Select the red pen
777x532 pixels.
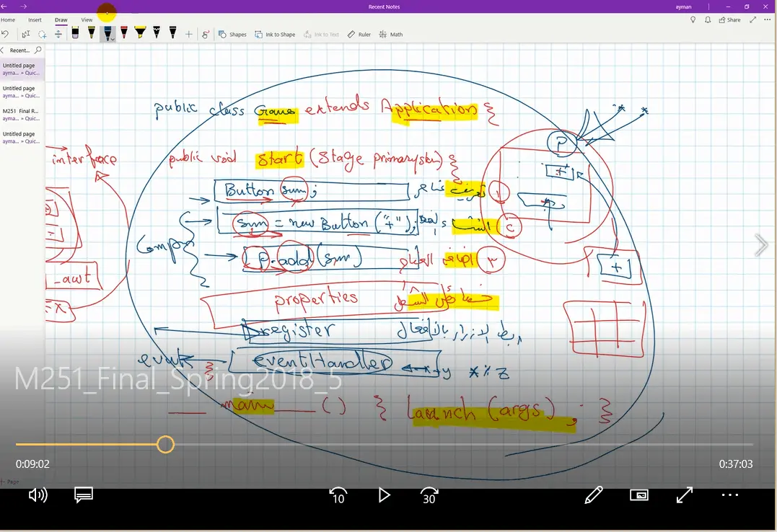[124, 33]
